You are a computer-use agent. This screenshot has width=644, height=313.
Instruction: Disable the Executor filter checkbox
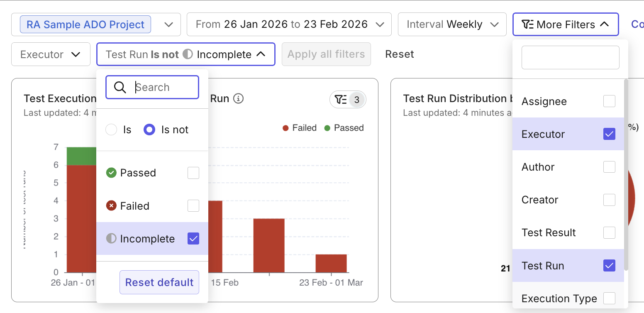[609, 134]
